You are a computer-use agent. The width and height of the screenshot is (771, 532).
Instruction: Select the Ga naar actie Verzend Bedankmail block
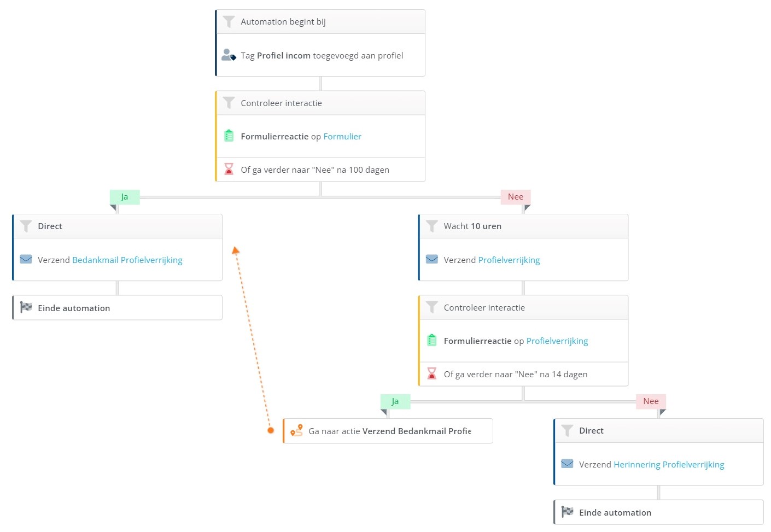pyautogui.click(x=388, y=431)
